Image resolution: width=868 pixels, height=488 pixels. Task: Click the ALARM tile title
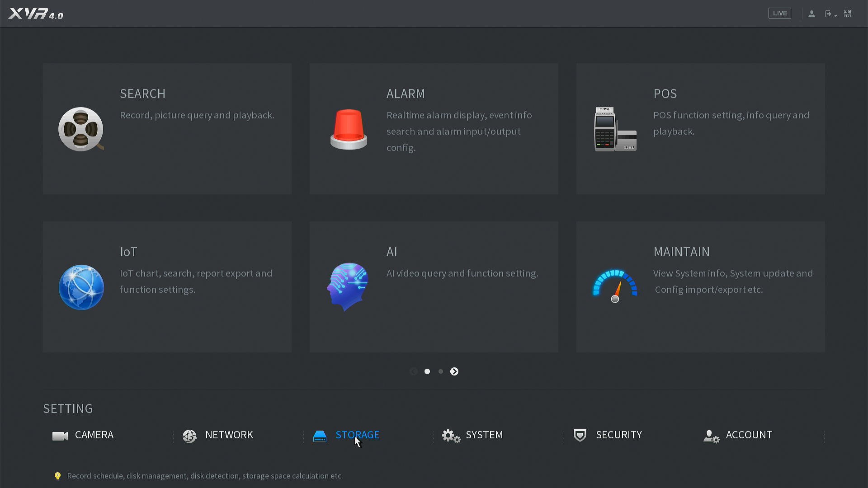(406, 94)
